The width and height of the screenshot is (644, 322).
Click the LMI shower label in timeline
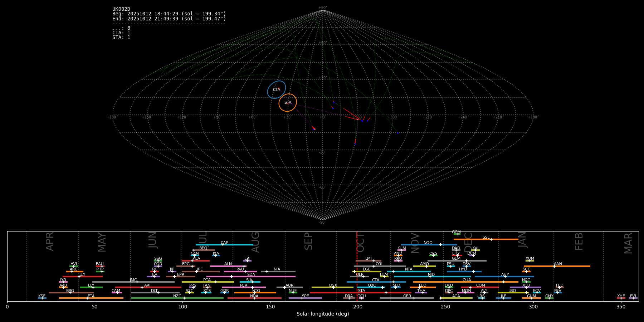click(369, 259)
